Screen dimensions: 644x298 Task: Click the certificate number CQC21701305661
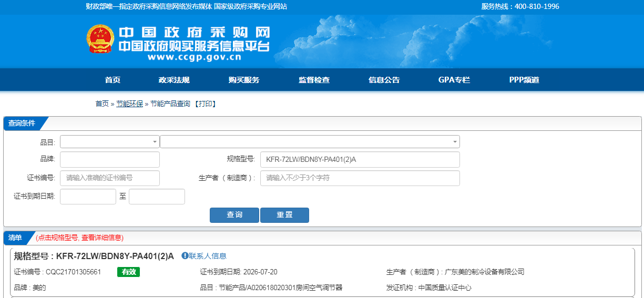point(74,272)
